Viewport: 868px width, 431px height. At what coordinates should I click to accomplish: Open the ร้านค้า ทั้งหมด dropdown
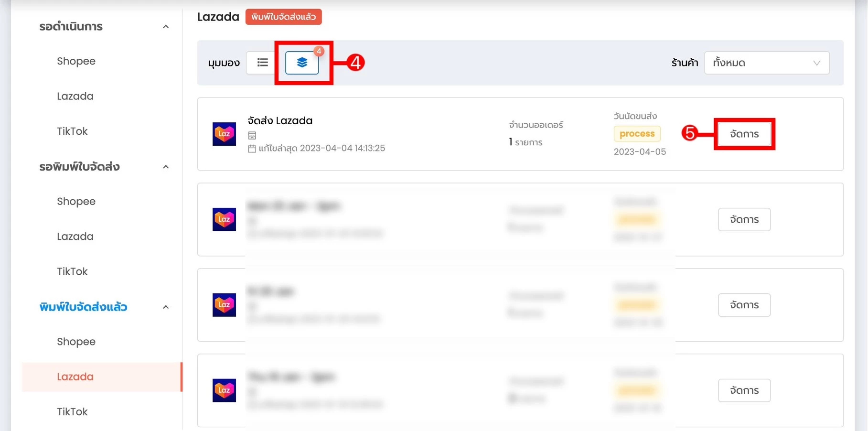[x=767, y=63]
